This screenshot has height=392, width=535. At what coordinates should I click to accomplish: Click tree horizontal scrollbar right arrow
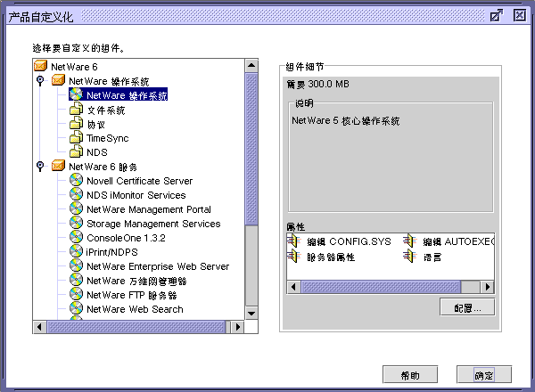tap(238, 327)
